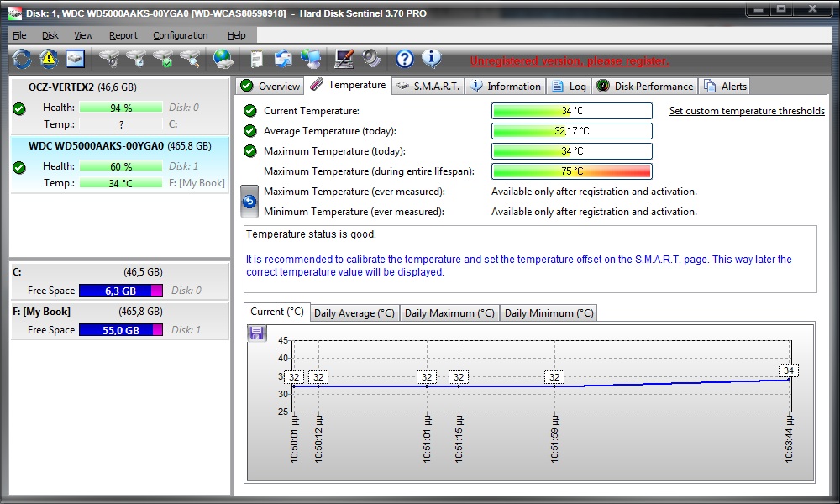Select the Current (°C) graph tab
This screenshot has height=504, width=840.
point(277,312)
